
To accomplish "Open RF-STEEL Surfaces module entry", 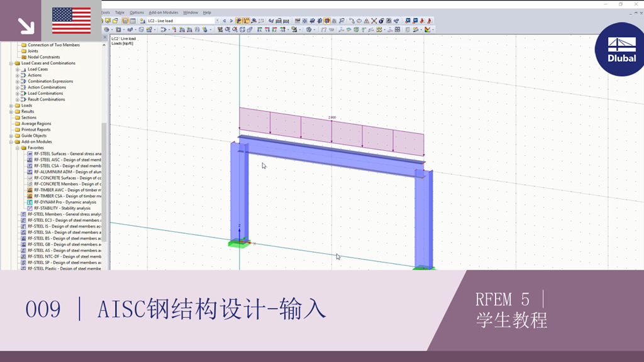I will pos(64,154).
